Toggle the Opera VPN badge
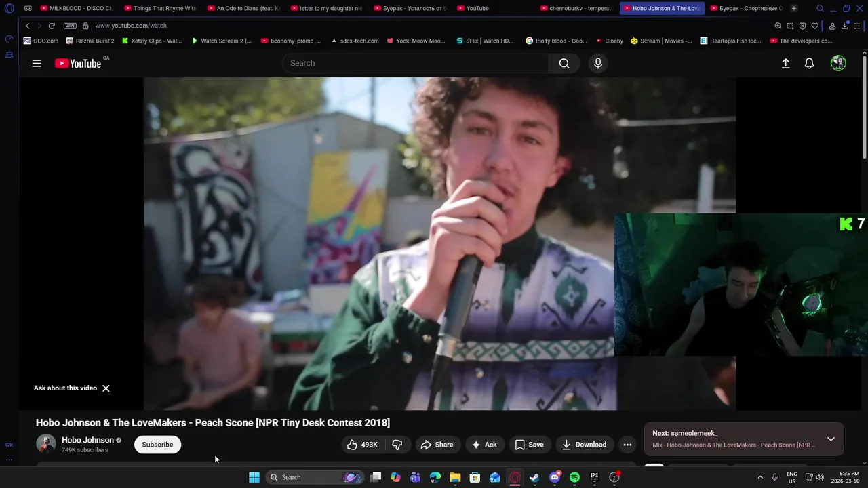The height and width of the screenshot is (488, 868). tap(70, 26)
